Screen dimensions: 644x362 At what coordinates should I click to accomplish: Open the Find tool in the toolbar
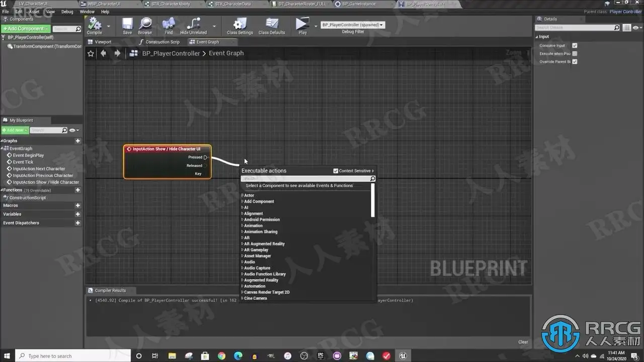tap(169, 26)
